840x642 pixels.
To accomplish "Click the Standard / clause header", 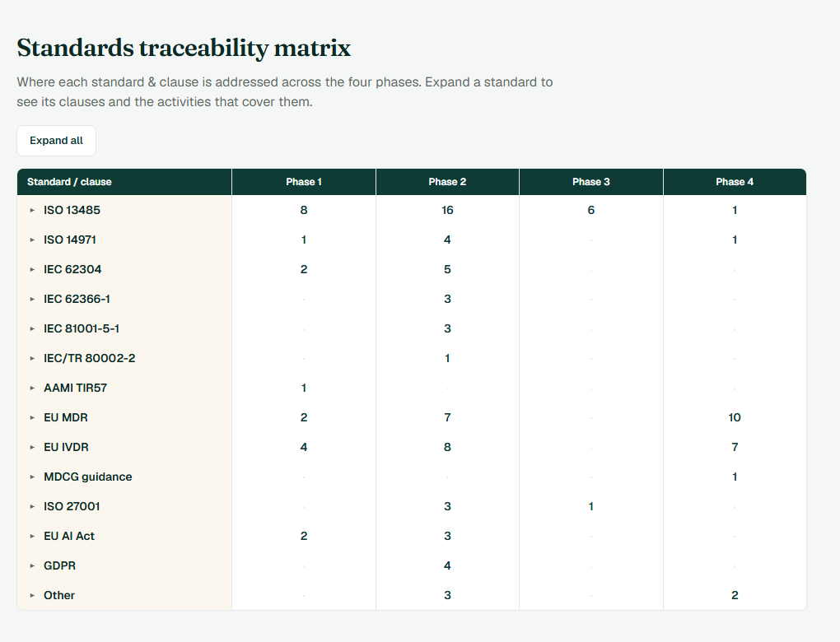I will pyautogui.click(x=124, y=182).
